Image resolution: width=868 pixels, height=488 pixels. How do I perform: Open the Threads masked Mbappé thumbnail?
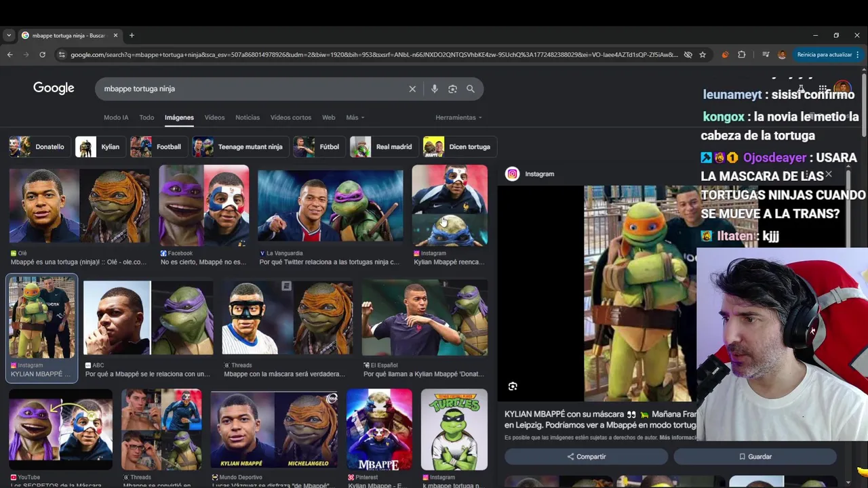288,318
